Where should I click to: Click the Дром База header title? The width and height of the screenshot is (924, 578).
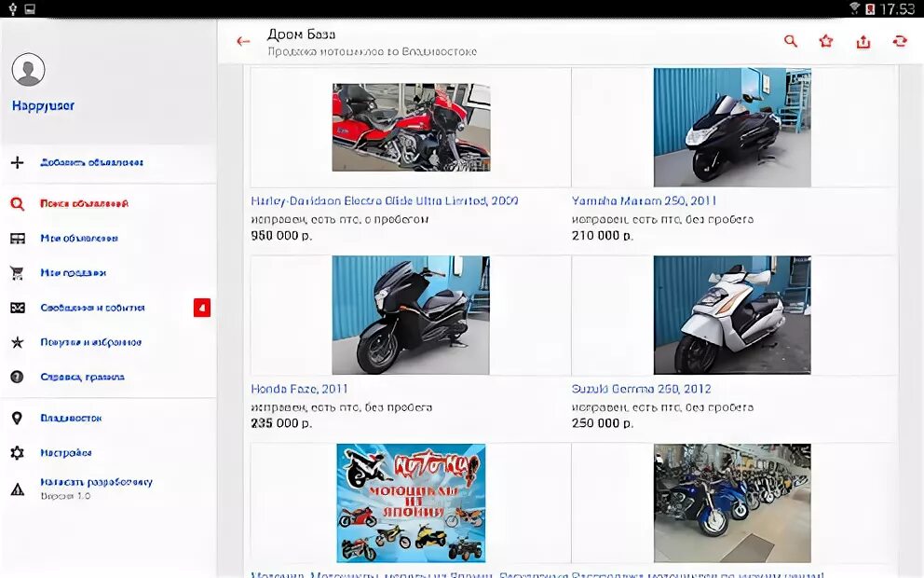click(x=301, y=34)
